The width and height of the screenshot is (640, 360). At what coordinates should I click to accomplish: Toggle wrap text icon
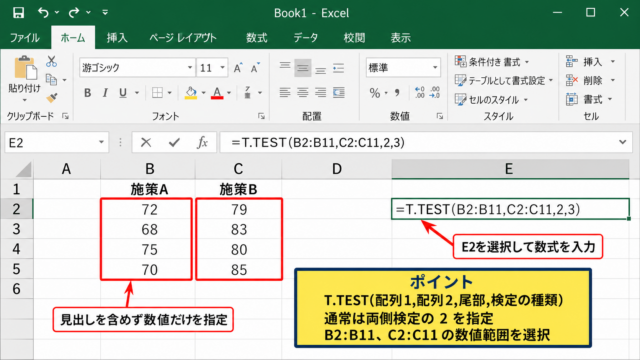(338, 68)
